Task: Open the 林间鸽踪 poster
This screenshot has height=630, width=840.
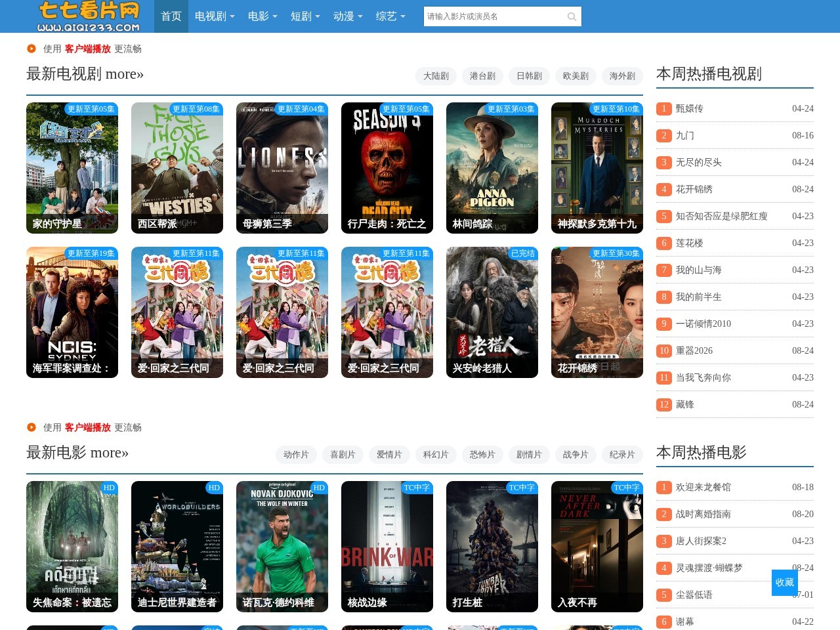Action: [492, 168]
